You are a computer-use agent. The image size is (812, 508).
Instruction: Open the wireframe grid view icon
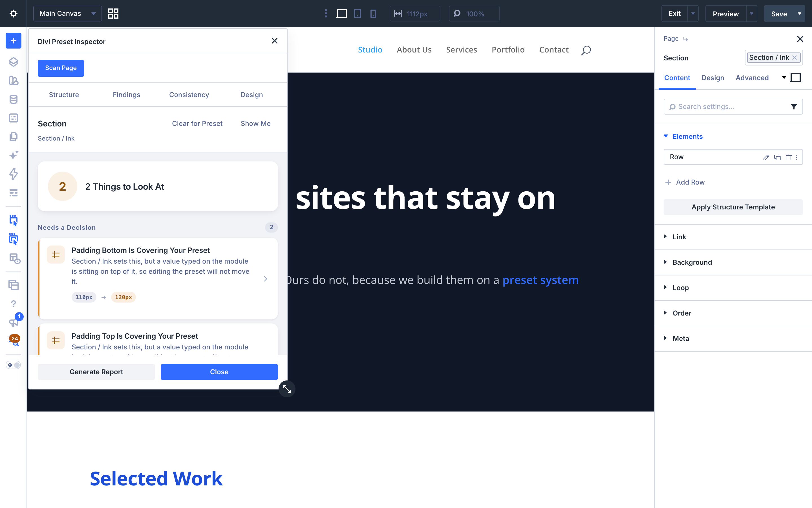click(x=113, y=14)
